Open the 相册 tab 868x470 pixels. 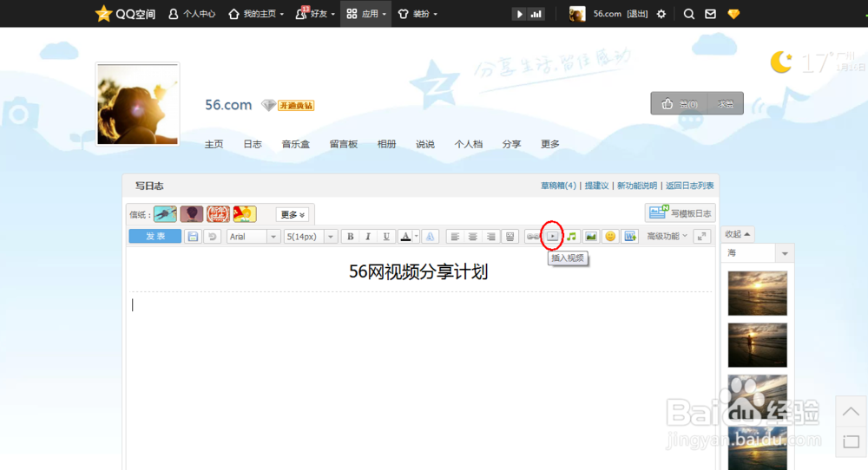click(x=386, y=144)
